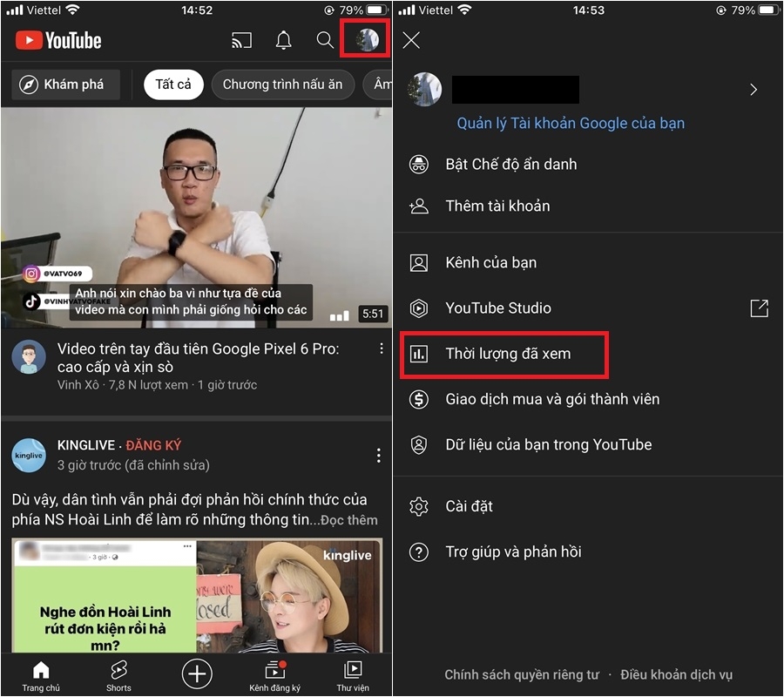Open options menu on the Pixel 6 video
This screenshot has height=697, width=784.
click(381, 348)
